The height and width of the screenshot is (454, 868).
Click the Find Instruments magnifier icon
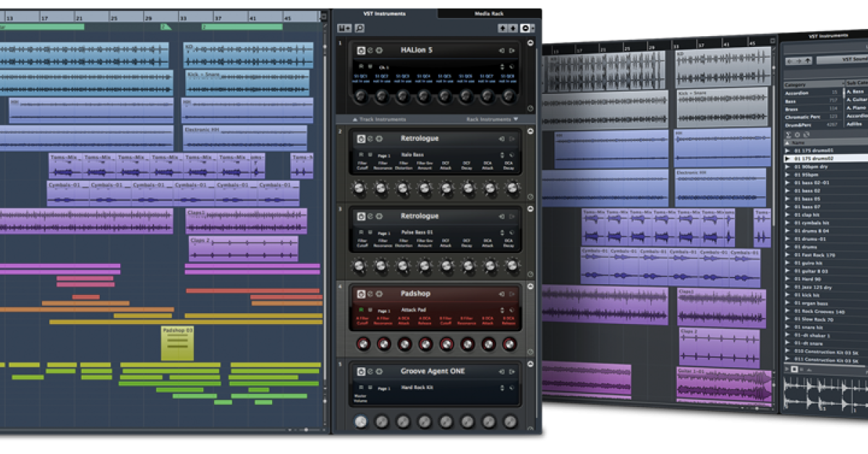point(359,28)
